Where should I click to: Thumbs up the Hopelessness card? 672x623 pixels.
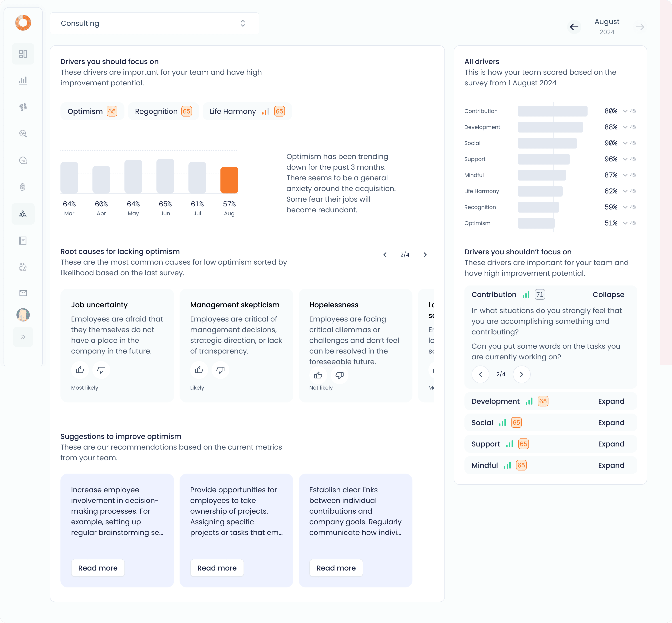(x=318, y=375)
